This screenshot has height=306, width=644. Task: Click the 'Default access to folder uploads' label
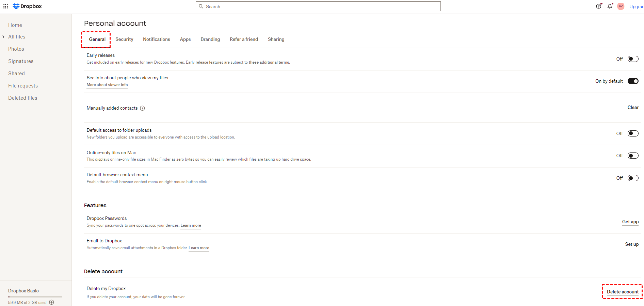point(119,130)
